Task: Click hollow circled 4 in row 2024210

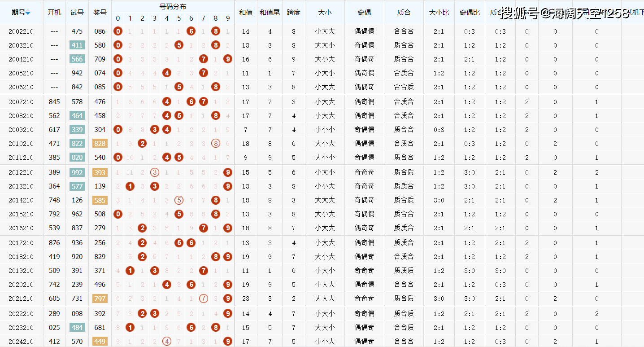Action: [x=167, y=342]
